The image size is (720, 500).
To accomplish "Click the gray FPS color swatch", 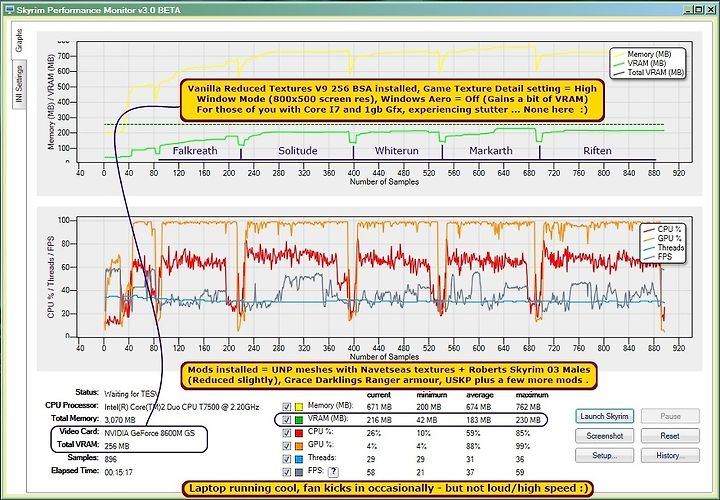I will tap(299, 472).
